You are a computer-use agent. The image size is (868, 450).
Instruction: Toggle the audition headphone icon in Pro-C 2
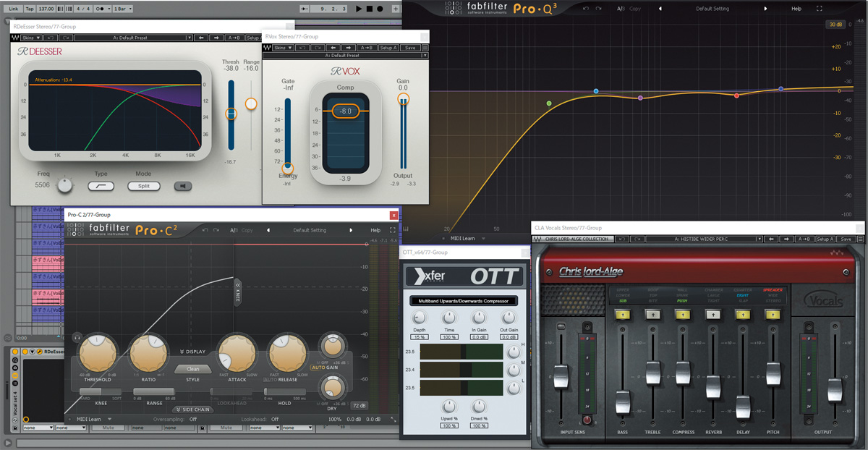tap(76, 337)
